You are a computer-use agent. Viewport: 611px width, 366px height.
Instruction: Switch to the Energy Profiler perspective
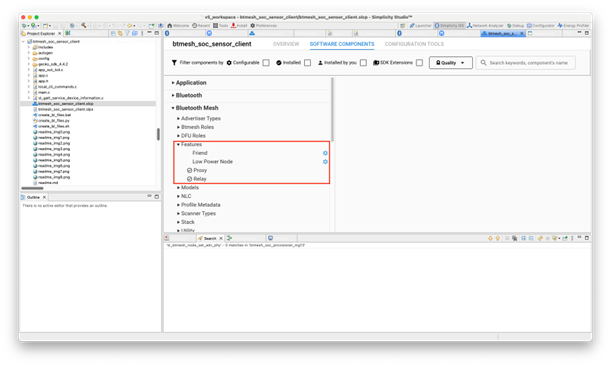[573, 26]
